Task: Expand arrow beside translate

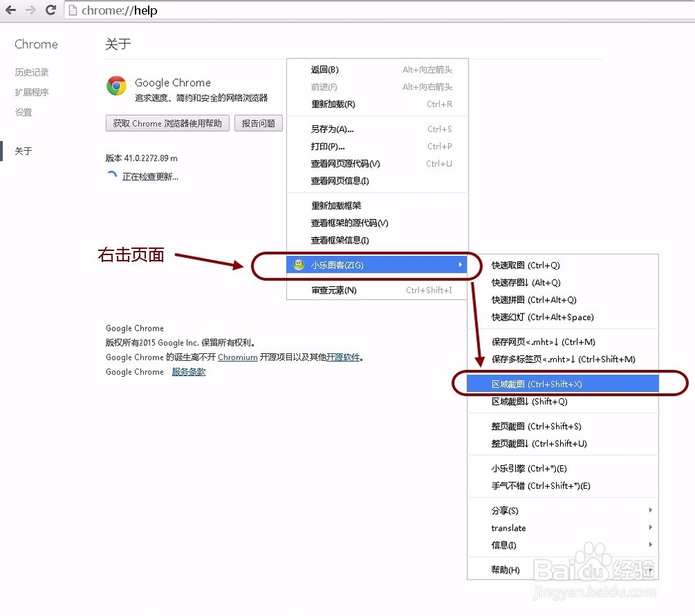Action: click(651, 527)
